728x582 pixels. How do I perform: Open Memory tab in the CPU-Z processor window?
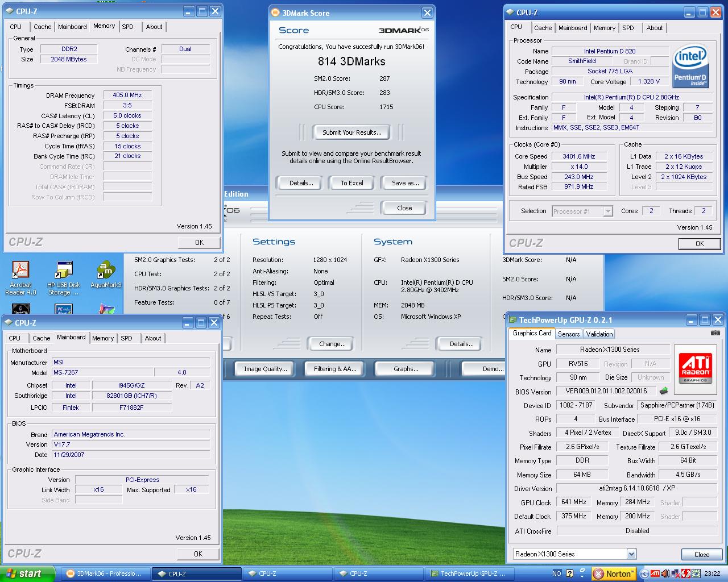coord(604,28)
